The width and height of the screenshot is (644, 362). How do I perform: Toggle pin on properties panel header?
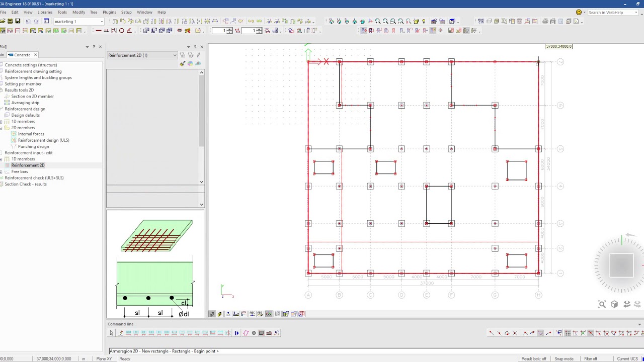click(195, 47)
